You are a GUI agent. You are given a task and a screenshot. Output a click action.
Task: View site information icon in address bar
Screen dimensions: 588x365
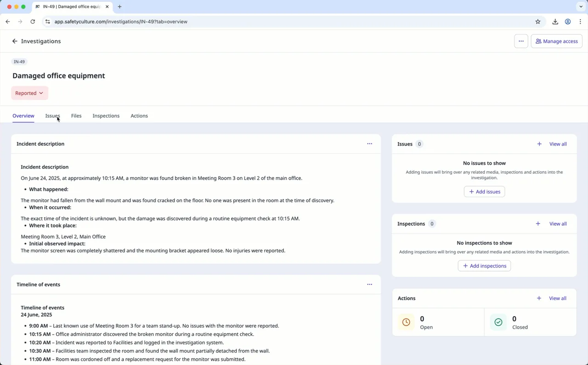pos(47,22)
